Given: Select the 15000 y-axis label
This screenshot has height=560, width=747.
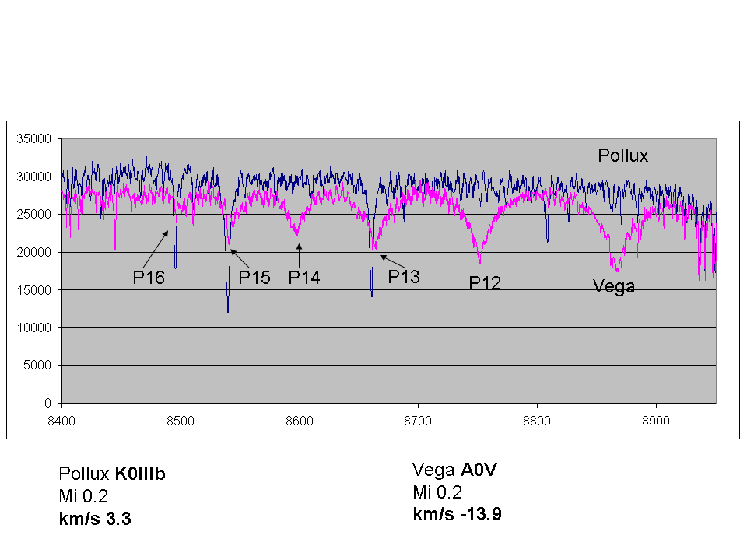Looking at the screenshot, I should point(33,290).
